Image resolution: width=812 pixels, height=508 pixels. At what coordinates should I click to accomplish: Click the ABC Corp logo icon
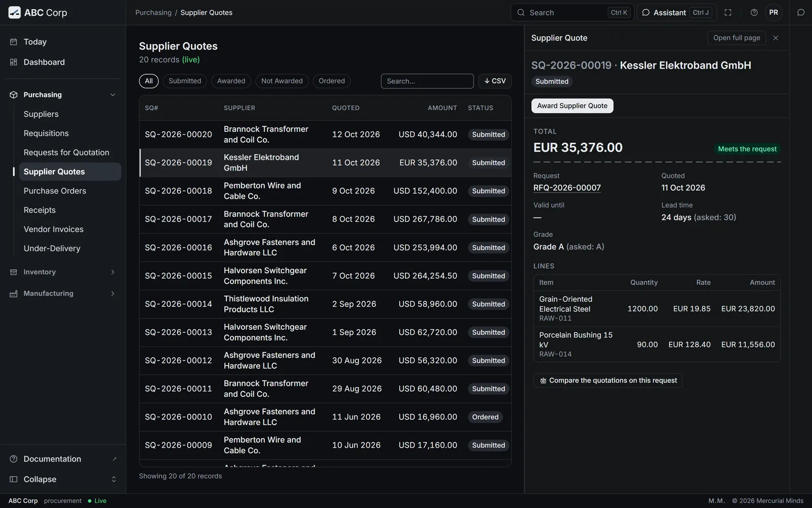[15, 13]
